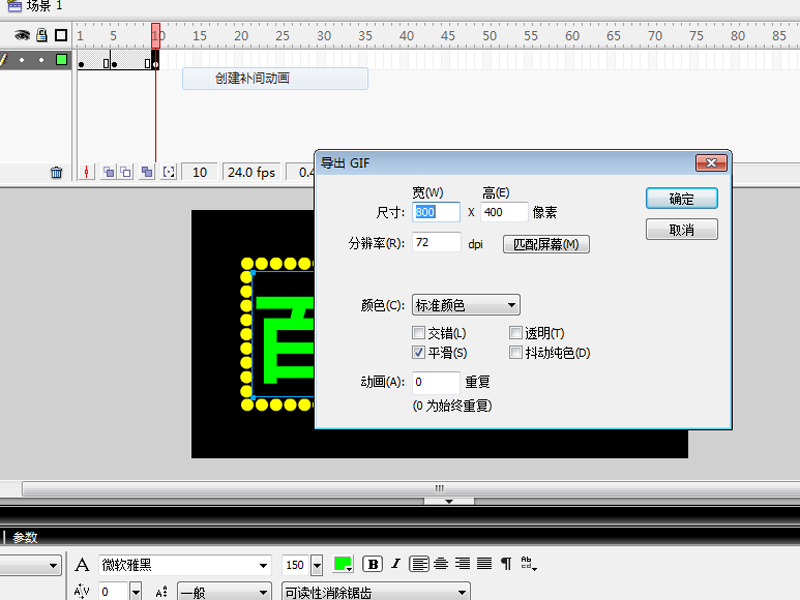Toggle the layer's visibility dot
This screenshot has height=600, width=800.
[x=21, y=60]
